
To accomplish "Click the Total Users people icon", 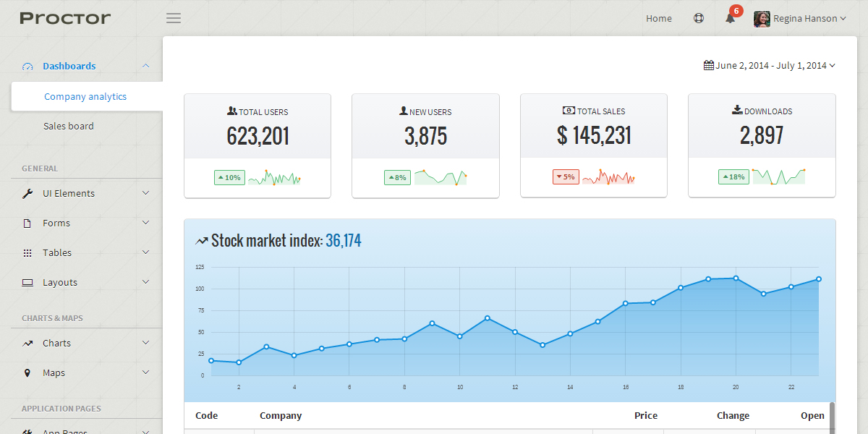I will click(x=231, y=111).
